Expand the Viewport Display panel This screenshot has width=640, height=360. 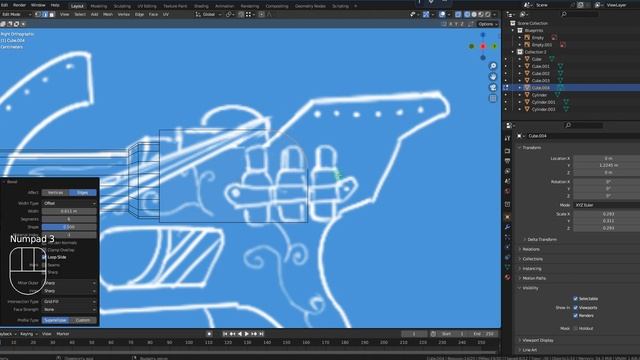tap(538, 340)
